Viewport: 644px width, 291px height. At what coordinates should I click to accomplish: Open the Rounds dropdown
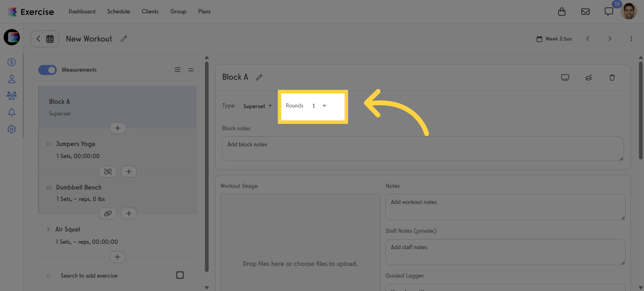(319, 106)
